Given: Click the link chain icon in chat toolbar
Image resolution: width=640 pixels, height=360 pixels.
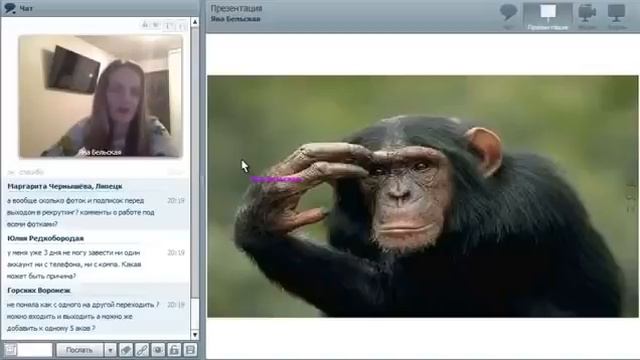Looking at the screenshot, I should [x=142, y=350].
